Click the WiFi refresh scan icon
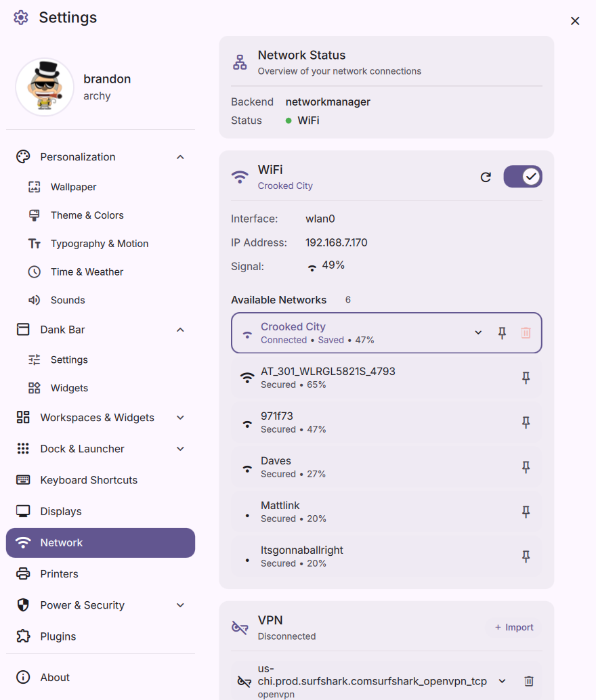The image size is (596, 700). [486, 177]
